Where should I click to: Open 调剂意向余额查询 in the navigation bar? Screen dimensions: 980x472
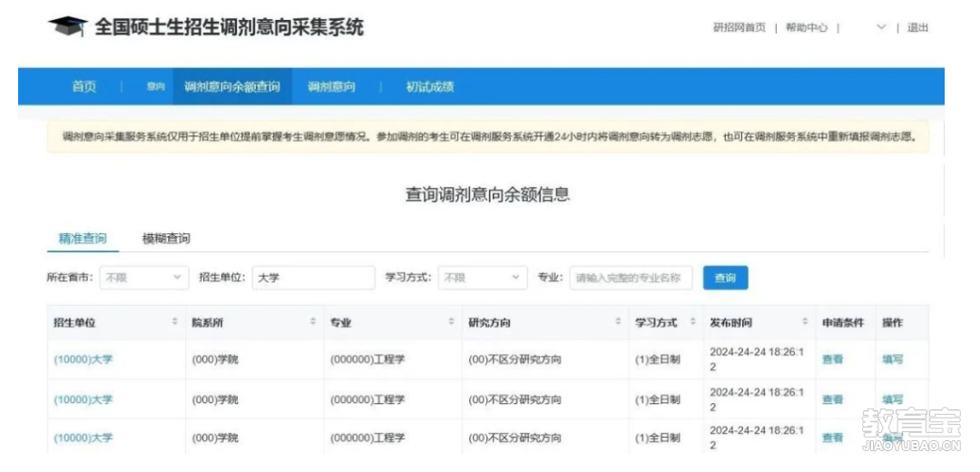(x=232, y=87)
